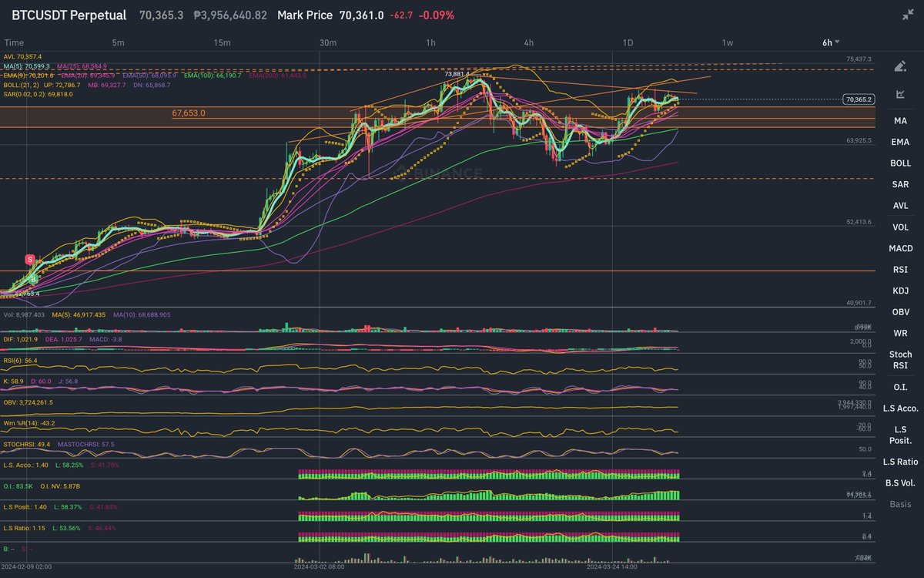Click the 2024-03-02 08:00 date label
The width and height of the screenshot is (924, 578).
(319, 566)
